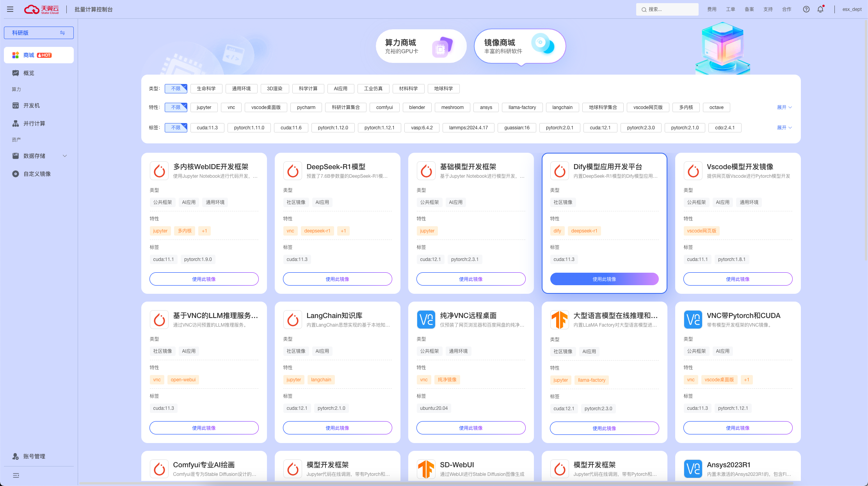Use the 基于VNC的LLM推理服务 image
Screen dimensions: 868x486
204,428
